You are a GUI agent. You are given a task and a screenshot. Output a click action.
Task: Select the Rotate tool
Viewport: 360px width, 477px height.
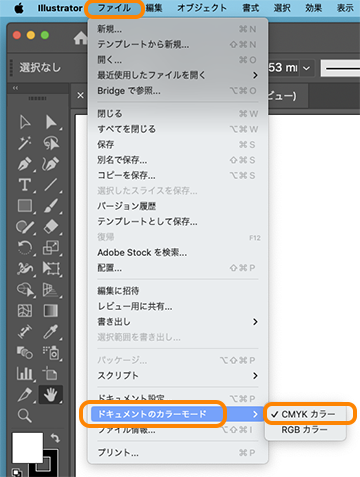click(x=25, y=248)
